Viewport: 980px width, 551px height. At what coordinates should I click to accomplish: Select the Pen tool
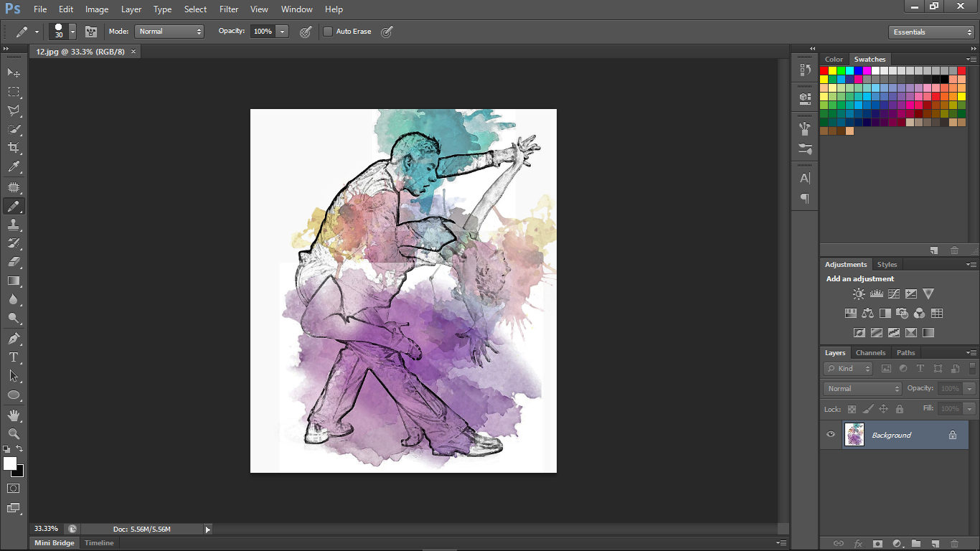point(14,339)
